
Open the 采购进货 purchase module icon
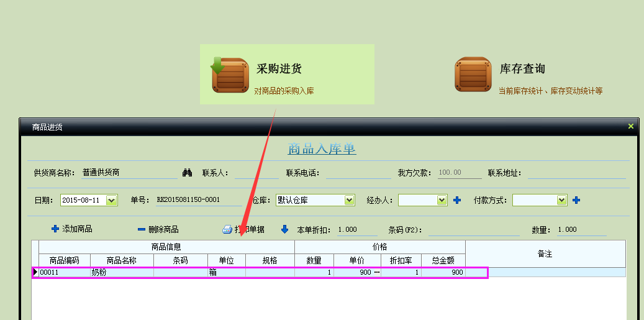tap(230, 75)
